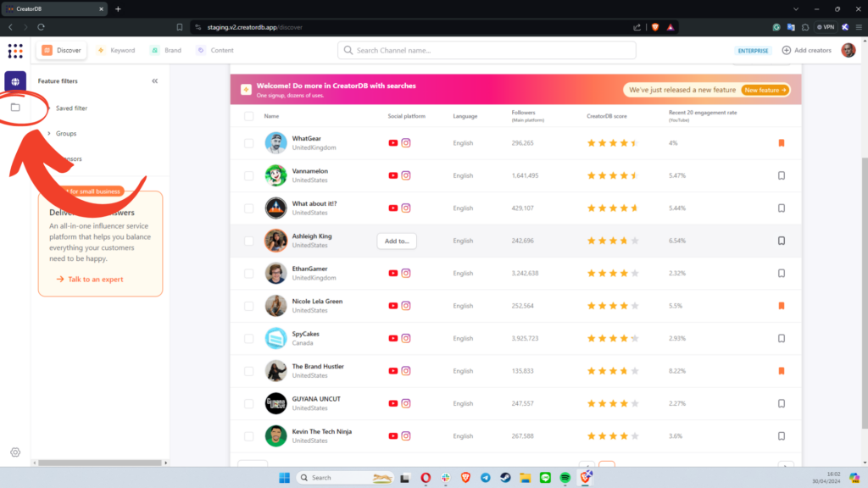The height and width of the screenshot is (488, 868).
Task: Switch to the Discover tab
Action: coord(61,50)
